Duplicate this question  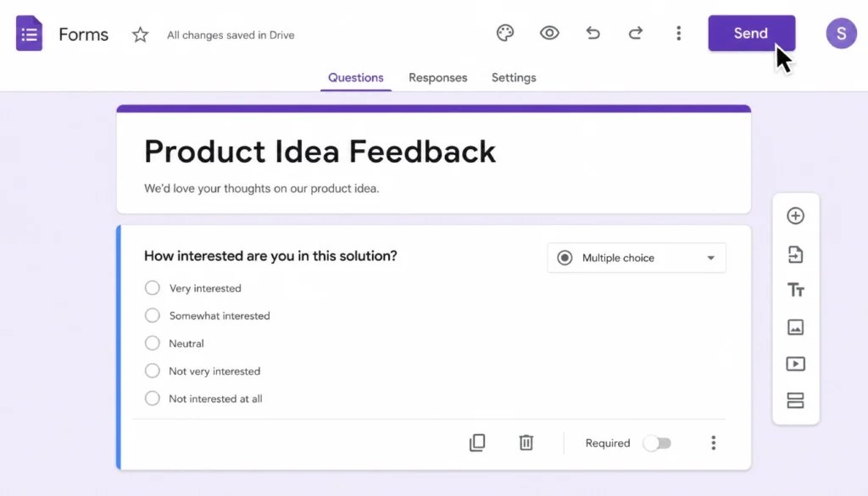477,443
